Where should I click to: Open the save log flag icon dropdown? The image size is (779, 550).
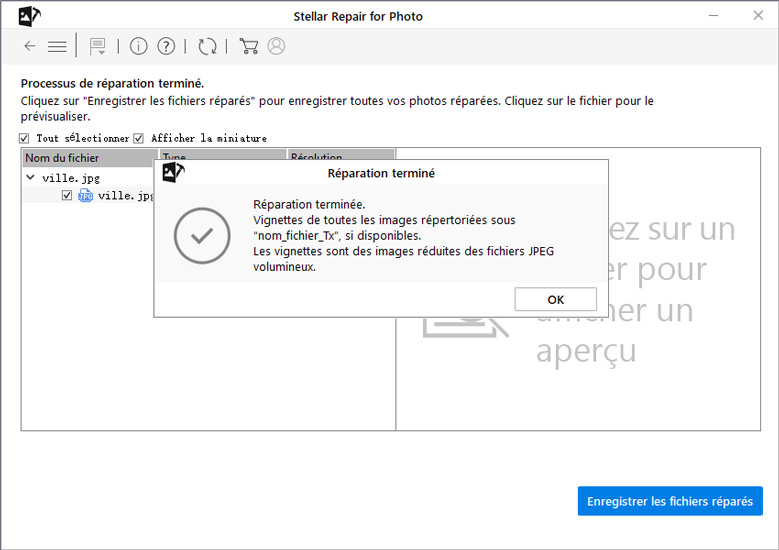pos(97,47)
